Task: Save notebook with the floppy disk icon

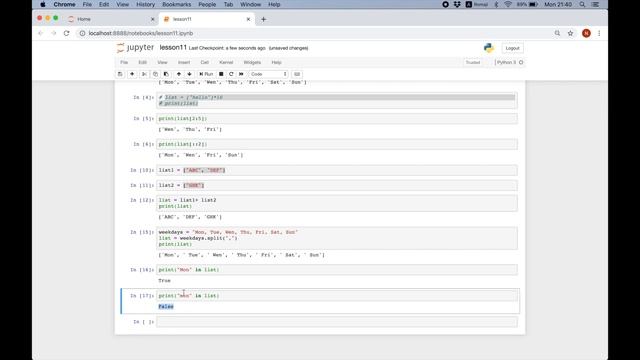Action: tap(120, 74)
